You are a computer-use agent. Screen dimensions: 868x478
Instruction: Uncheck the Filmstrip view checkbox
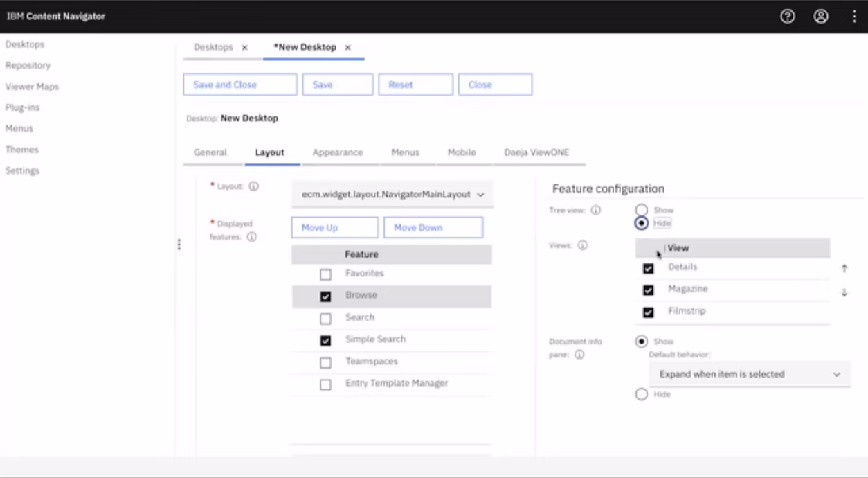[x=648, y=312]
